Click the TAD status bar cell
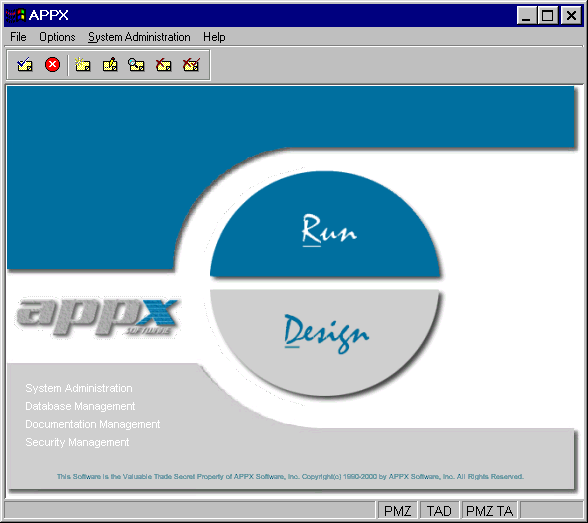588x523 pixels. 439,511
